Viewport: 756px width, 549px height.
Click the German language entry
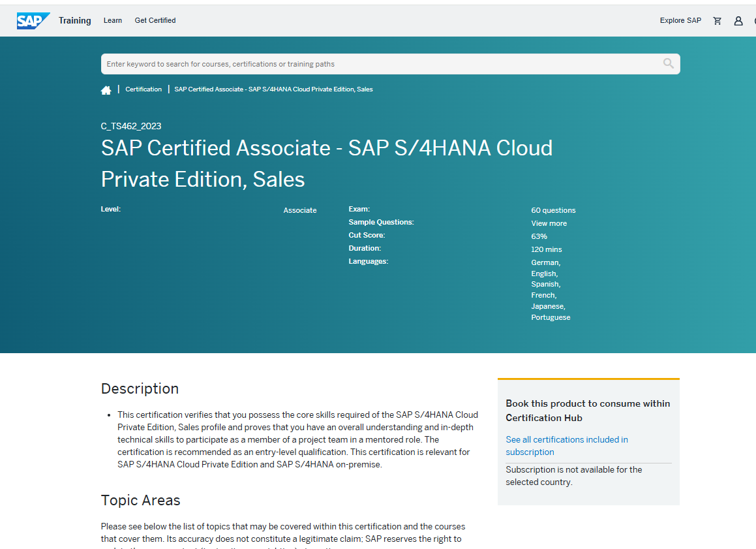pyautogui.click(x=546, y=262)
